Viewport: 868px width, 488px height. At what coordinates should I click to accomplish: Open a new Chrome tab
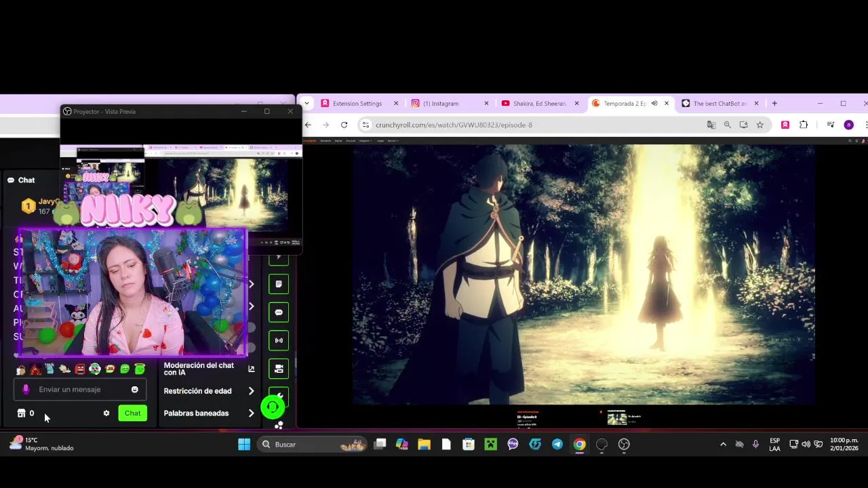[x=774, y=104]
